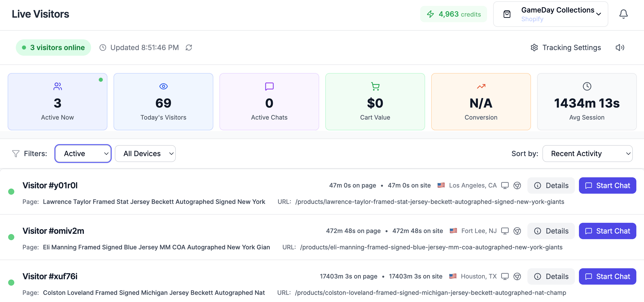644x302 pixels.
Task: Click the Chrome browser icon for Houston visitor
Action: (x=517, y=276)
